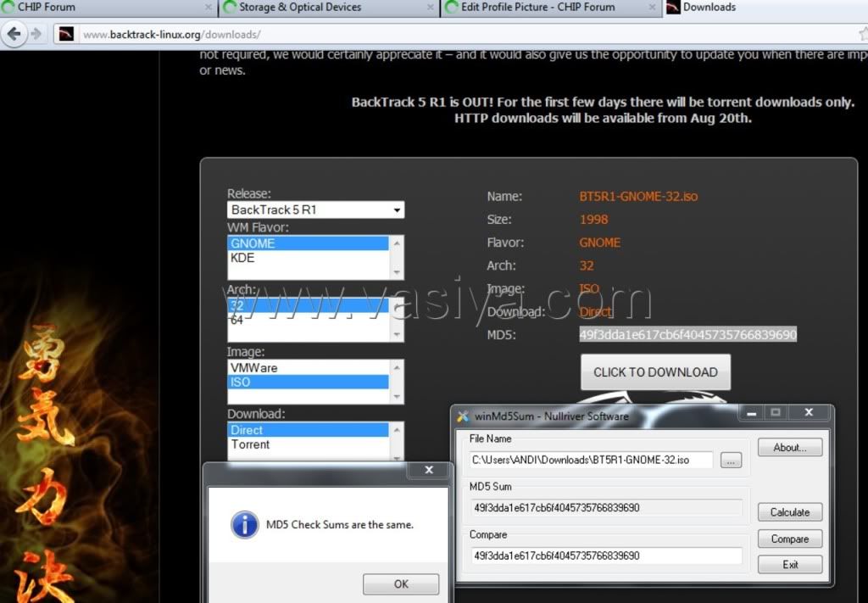Select the Downloads browser tab
Viewport: 868px width, 603px height.
coord(766,8)
